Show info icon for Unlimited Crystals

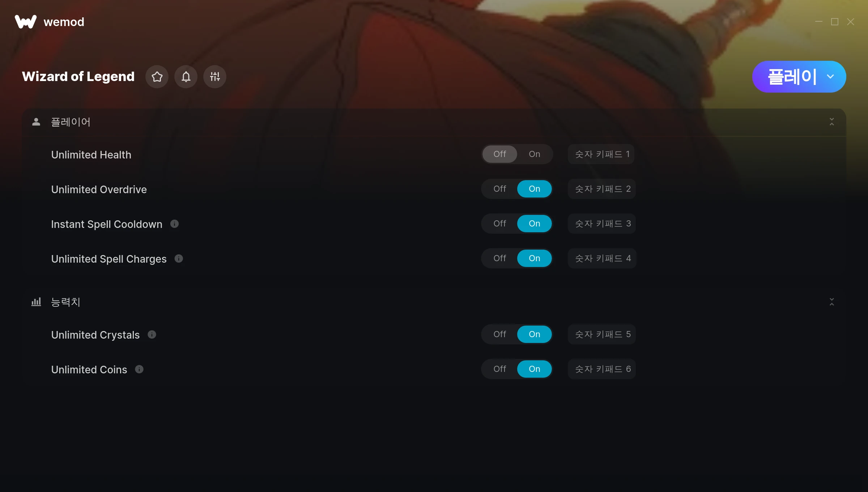point(152,335)
